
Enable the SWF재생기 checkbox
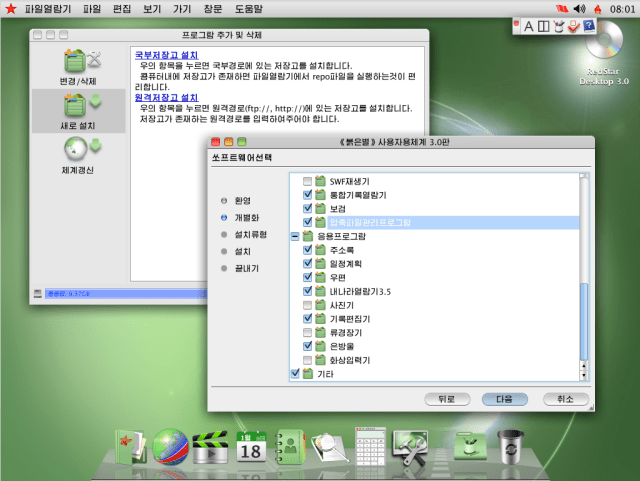pos(308,181)
